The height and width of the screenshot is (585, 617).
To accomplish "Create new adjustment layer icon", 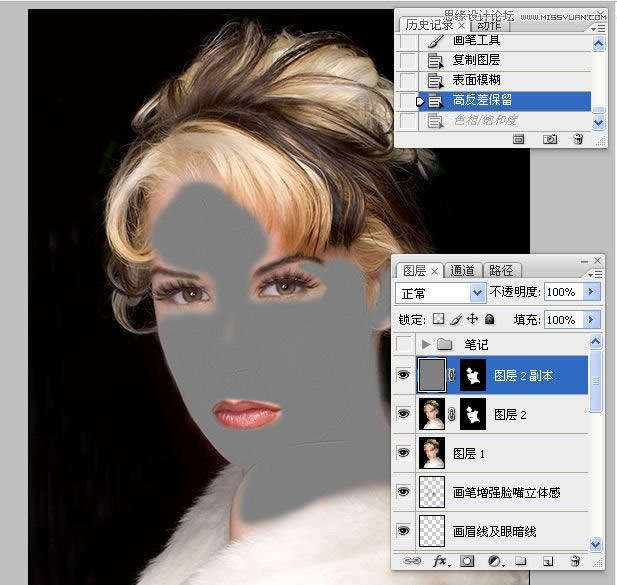I will pos(494,563).
